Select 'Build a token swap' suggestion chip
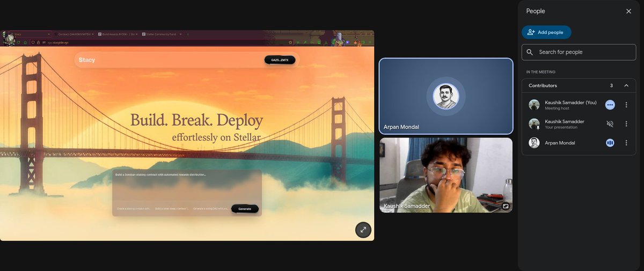Screen dimensions: 644x271 tap(172, 209)
